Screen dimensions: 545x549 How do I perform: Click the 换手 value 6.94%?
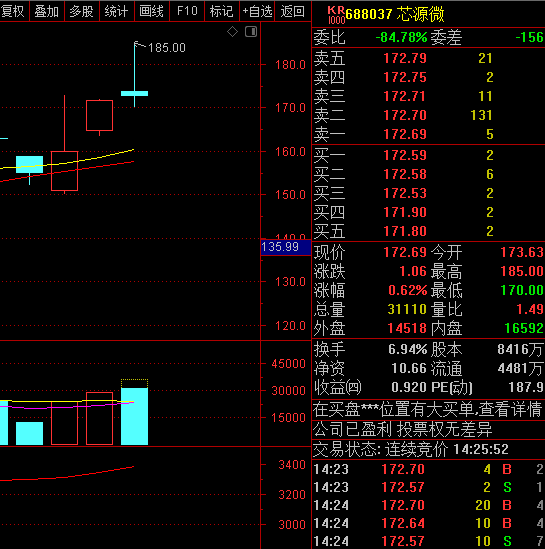(407, 349)
